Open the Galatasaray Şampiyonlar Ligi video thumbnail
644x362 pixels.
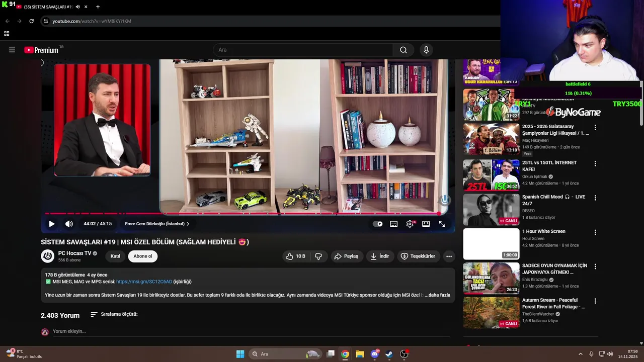pyautogui.click(x=491, y=139)
